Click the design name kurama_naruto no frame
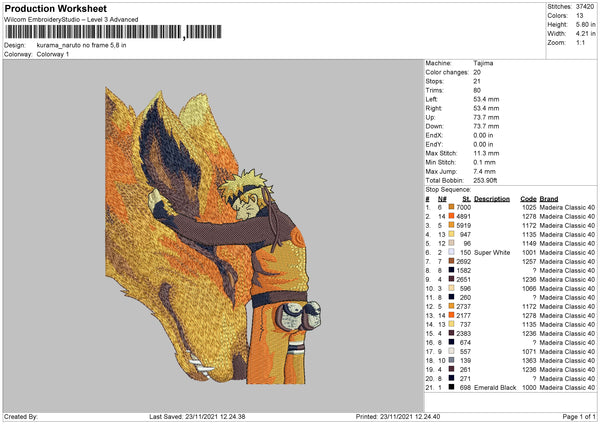The width and height of the screenshot is (600, 424). click(x=81, y=45)
